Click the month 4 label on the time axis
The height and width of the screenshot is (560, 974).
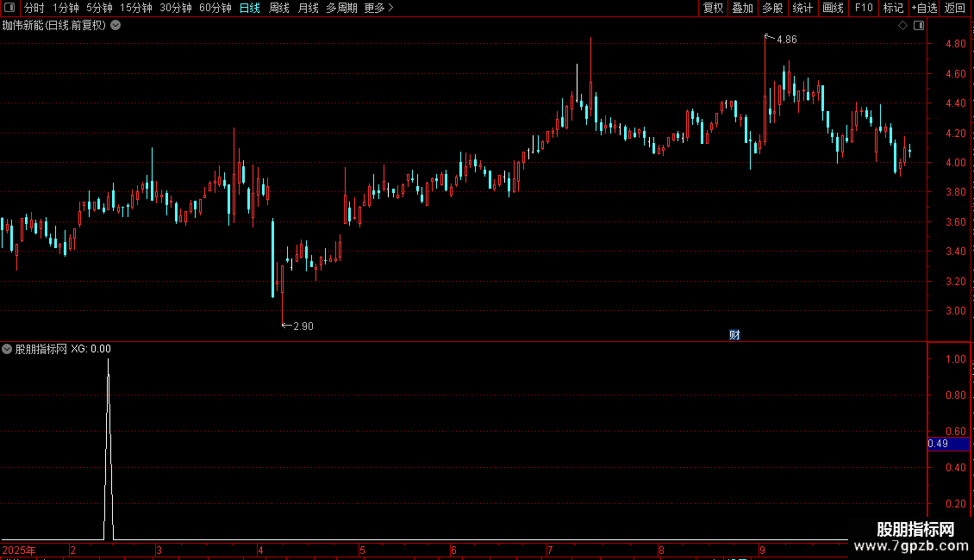[x=260, y=551]
